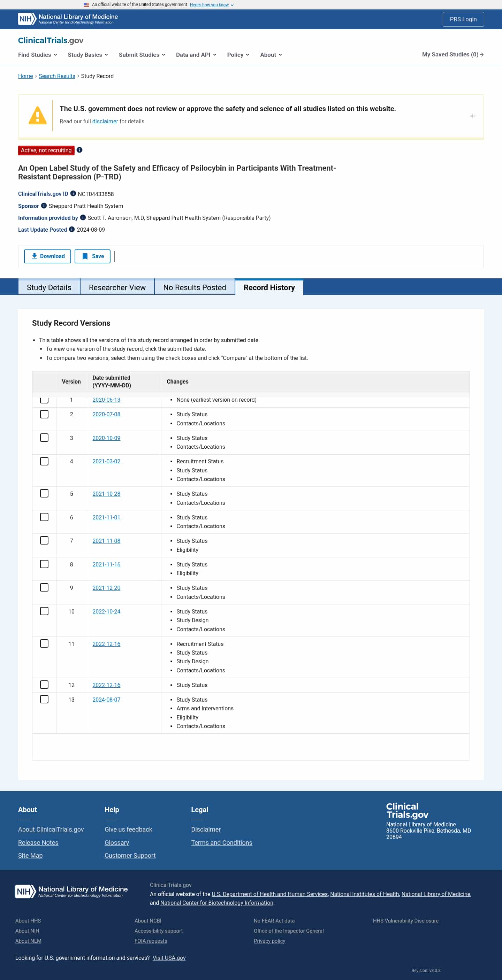The image size is (502, 980).
Task: Open the My Saved Studies arrow link
Action: click(452, 54)
